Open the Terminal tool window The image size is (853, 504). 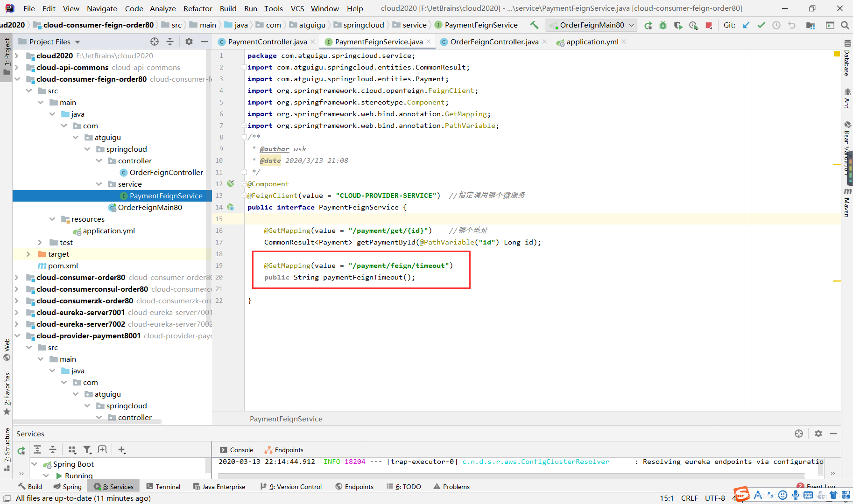pos(163,487)
